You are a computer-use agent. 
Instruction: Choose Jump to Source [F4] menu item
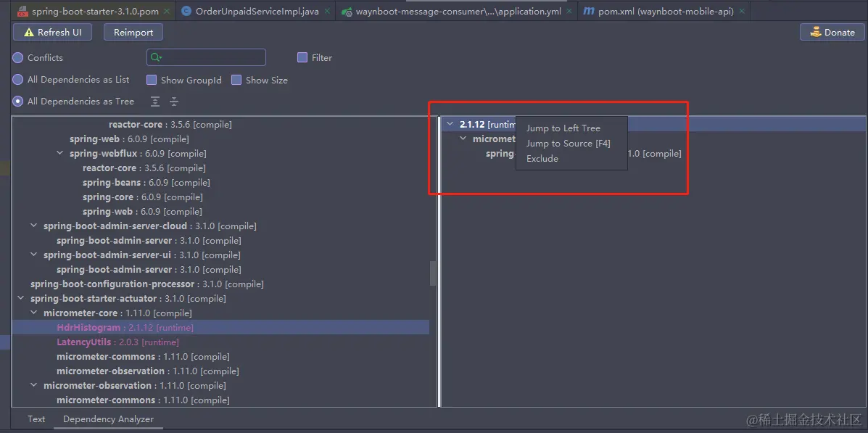(x=571, y=144)
